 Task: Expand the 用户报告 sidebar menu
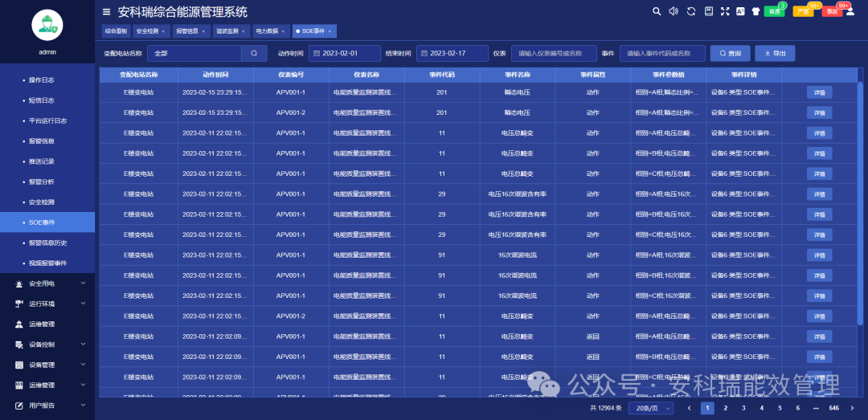[47, 406]
